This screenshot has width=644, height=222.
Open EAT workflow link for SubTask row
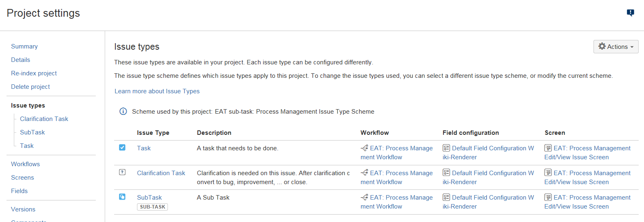[397, 202]
